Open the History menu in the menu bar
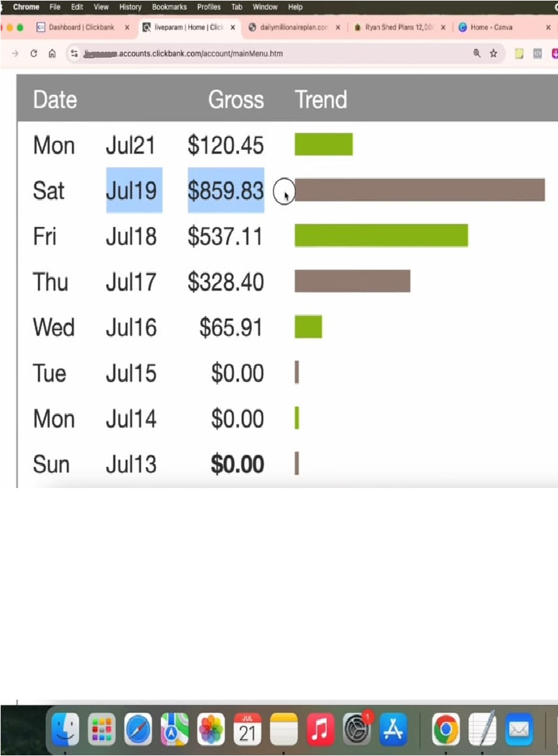The height and width of the screenshot is (756, 558). [x=130, y=7]
